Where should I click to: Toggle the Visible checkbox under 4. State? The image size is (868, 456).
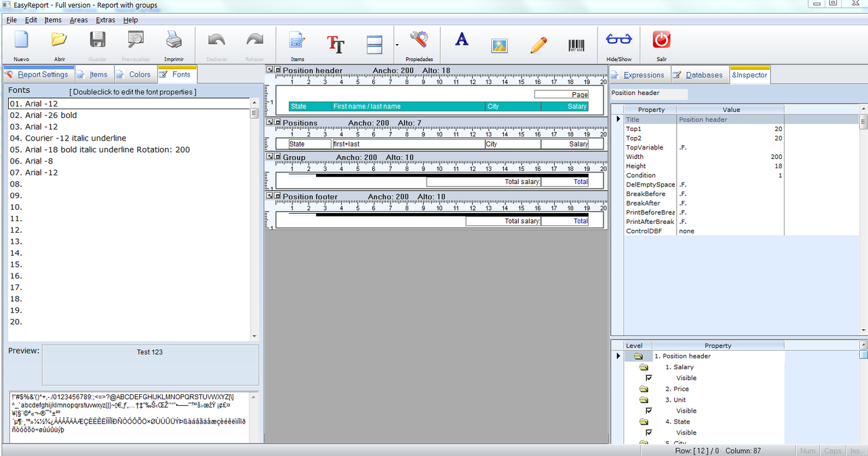pyautogui.click(x=649, y=432)
